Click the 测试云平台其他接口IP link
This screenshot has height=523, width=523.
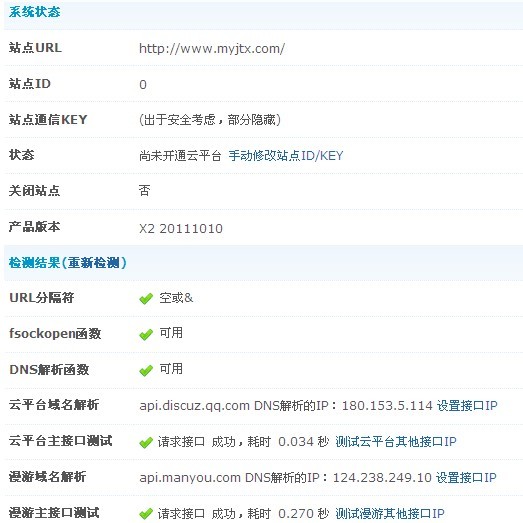[396, 442]
